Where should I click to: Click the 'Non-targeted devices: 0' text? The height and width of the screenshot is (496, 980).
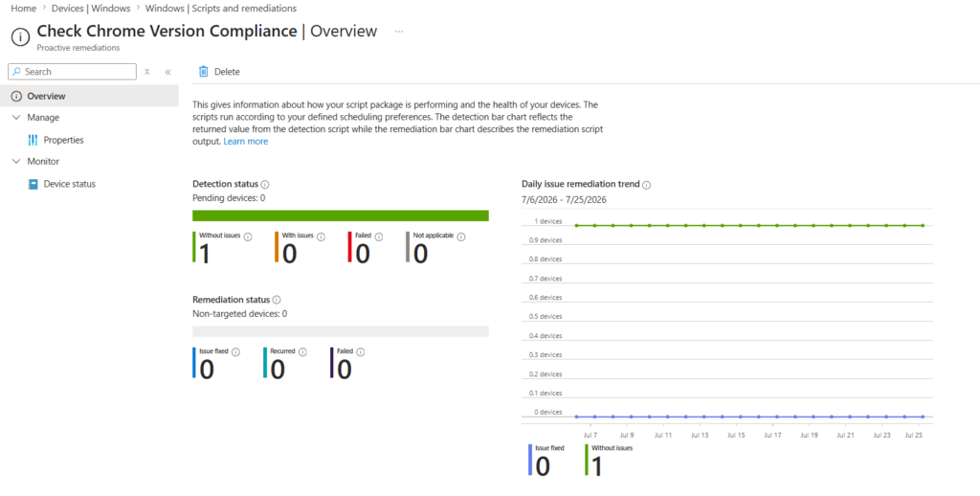tap(240, 314)
